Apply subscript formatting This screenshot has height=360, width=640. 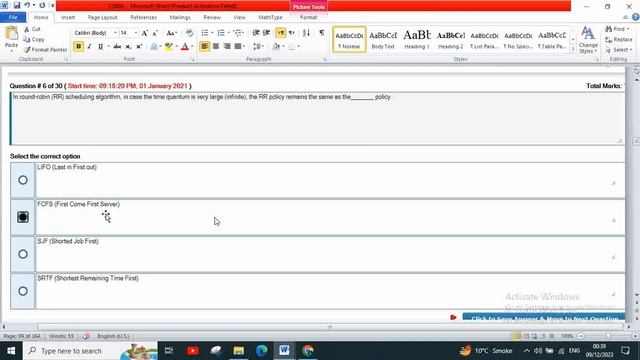pos(128,47)
